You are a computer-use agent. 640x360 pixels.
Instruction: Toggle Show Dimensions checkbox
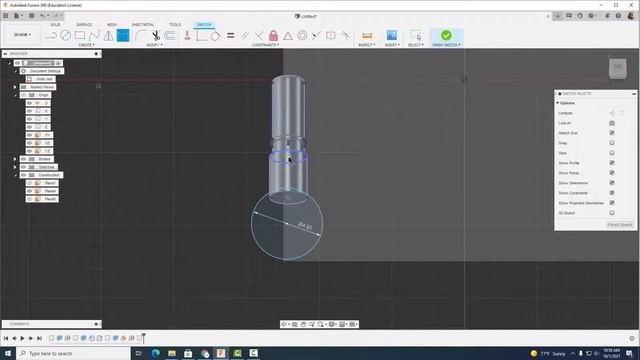612,183
